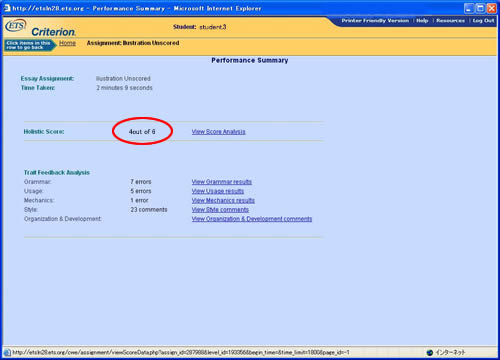
Task: Click the '1 error' mechanics count
Action: pos(139,200)
